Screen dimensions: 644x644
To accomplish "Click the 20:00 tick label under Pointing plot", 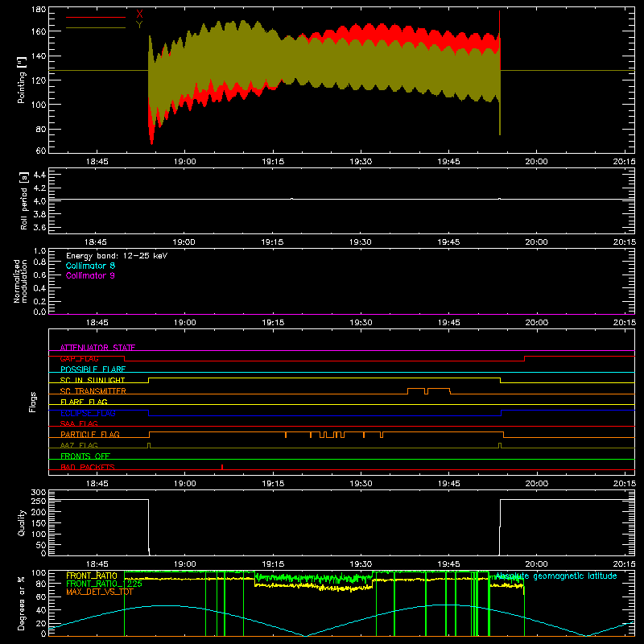I will [536, 162].
